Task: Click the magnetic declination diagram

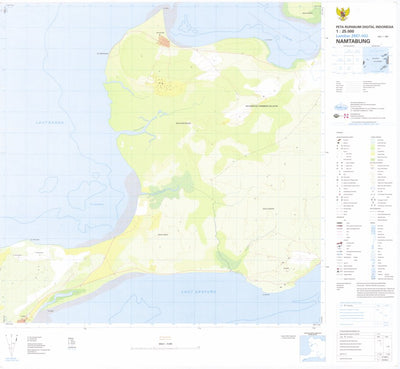Action: pos(12,347)
